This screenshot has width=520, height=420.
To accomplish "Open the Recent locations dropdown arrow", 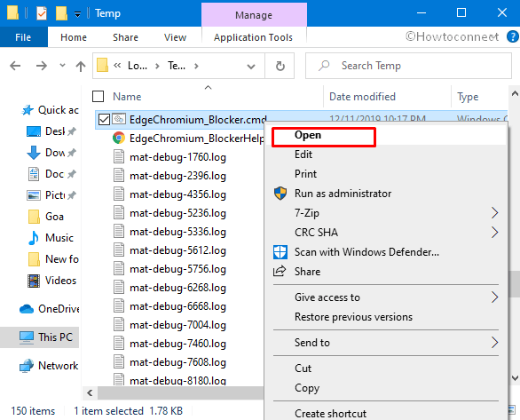I will tap(62, 66).
